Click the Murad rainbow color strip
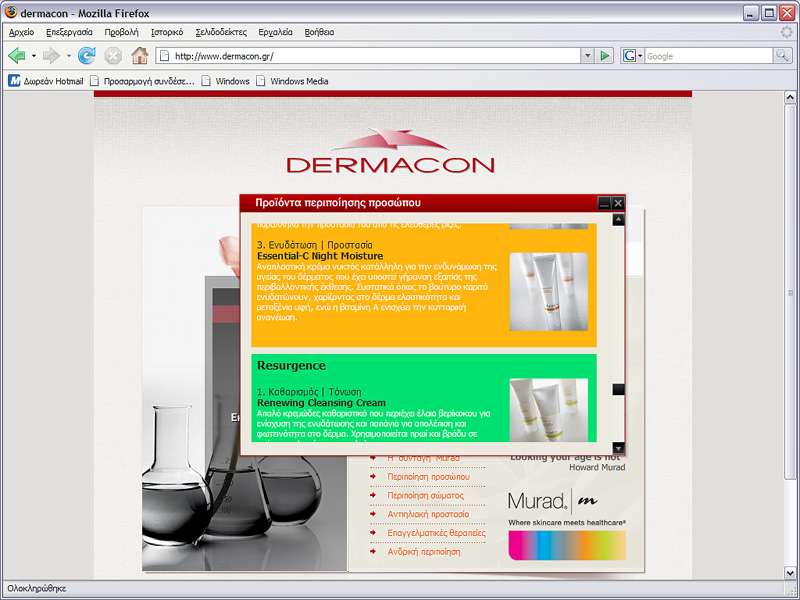The width and height of the screenshot is (800, 600). click(567, 545)
